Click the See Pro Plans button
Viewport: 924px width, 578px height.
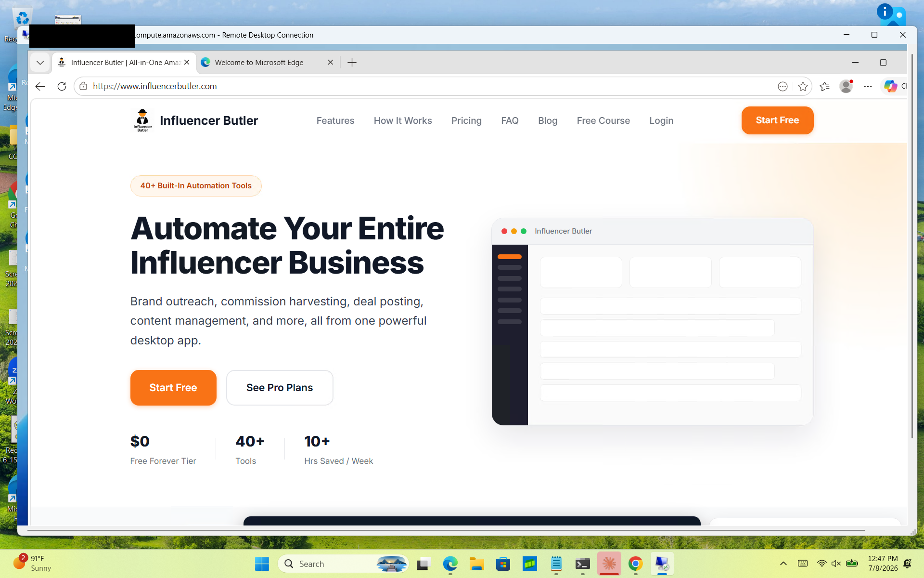point(280,388)
